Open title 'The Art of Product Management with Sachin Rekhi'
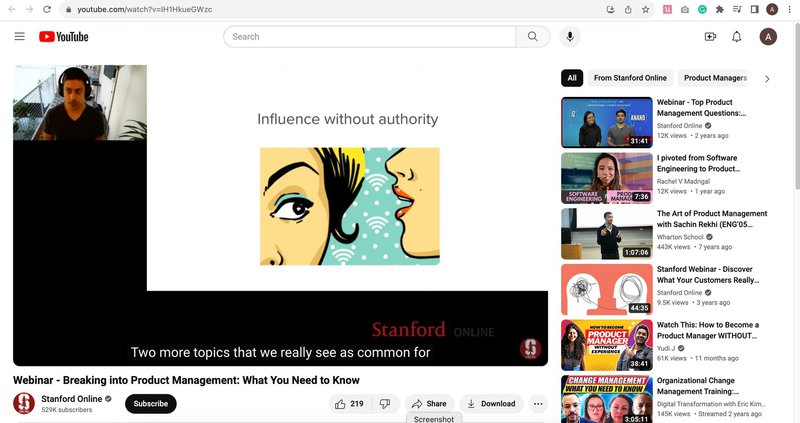Screen dimensions: 800x423 click(712, 219)
